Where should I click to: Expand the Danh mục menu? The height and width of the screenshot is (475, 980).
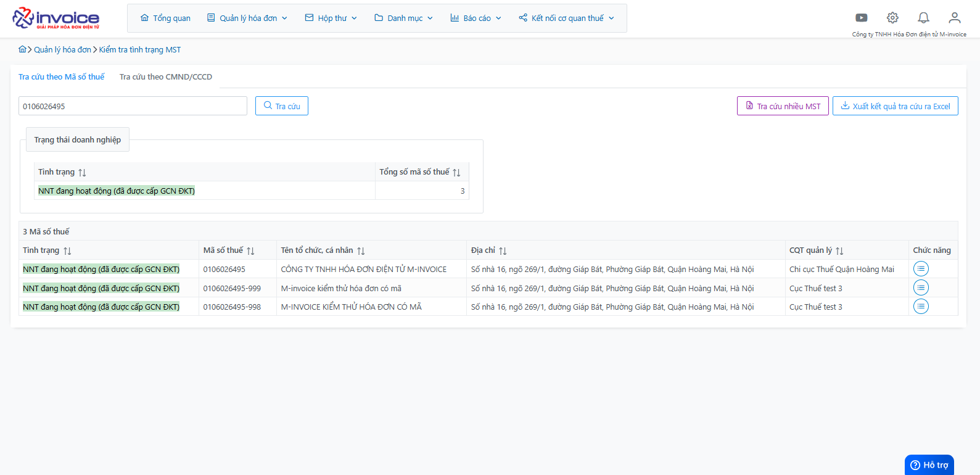403,18
